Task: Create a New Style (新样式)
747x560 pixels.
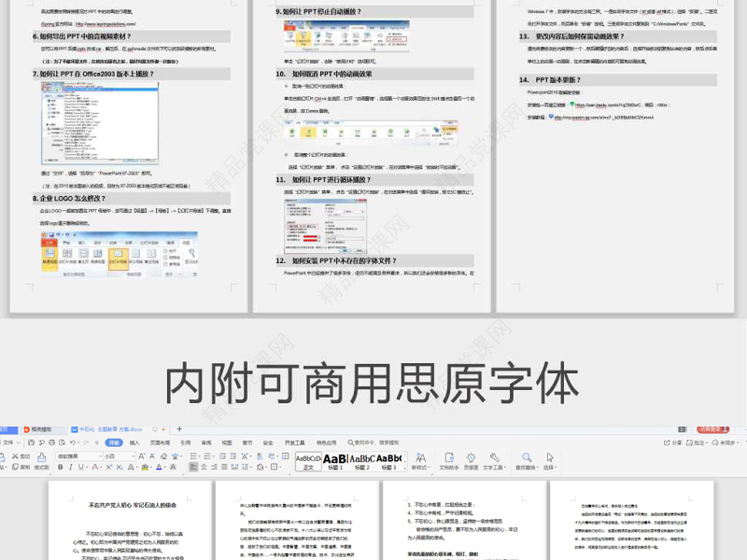Action: click(x=421, y=458)
